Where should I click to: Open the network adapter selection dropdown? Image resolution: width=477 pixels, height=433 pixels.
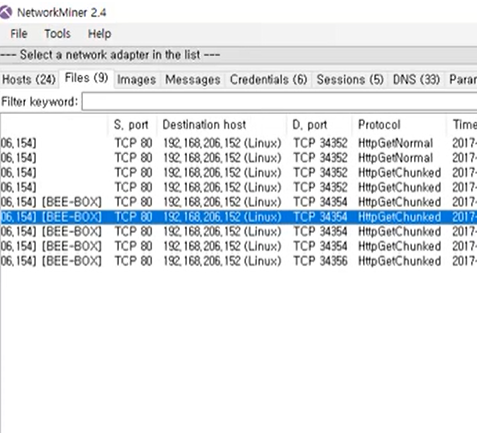tap(238, 55)
